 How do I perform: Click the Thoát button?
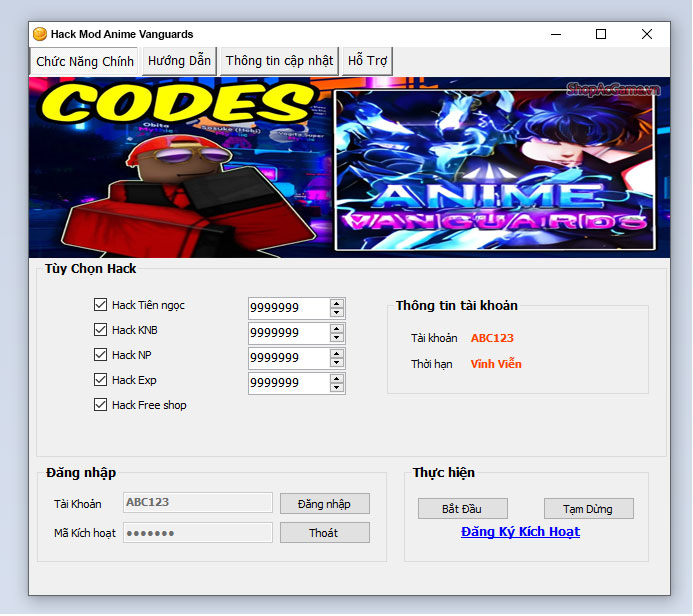[325, 533]
